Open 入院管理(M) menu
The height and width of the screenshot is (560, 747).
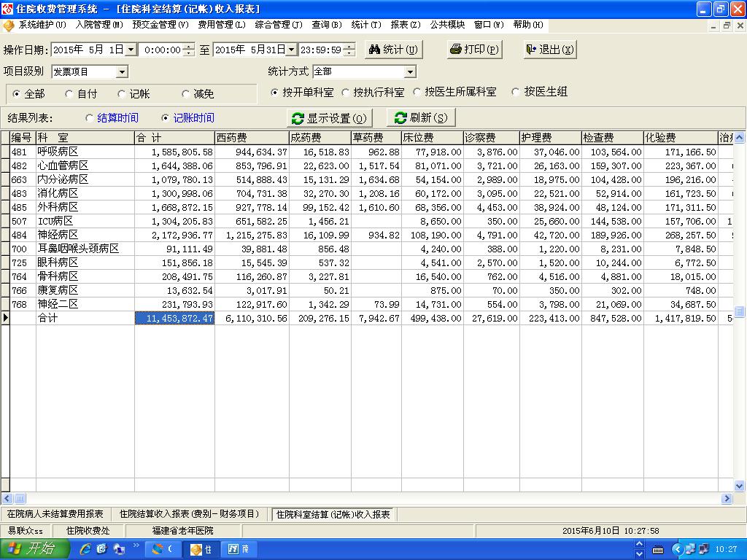coord(99,25)
